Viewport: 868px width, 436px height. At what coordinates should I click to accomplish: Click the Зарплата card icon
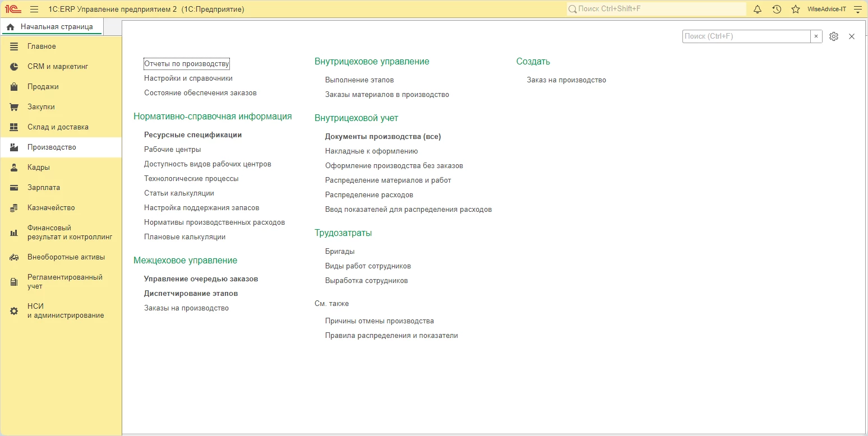(x=14, y=188)
